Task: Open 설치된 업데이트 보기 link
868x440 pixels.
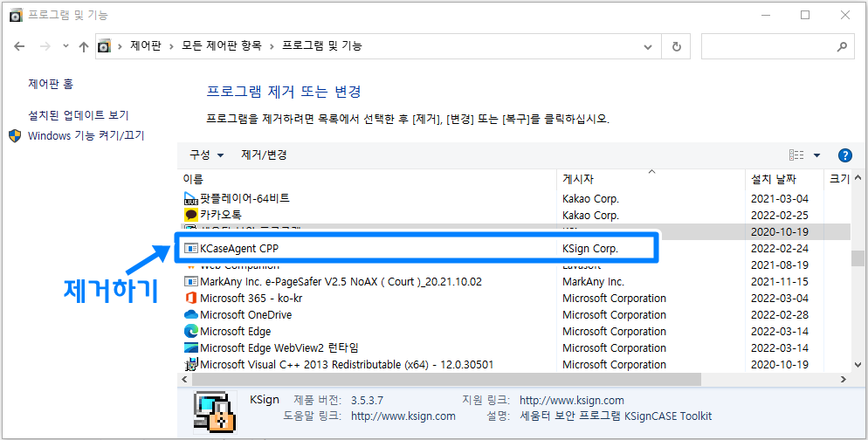Action: pos(78,115)
